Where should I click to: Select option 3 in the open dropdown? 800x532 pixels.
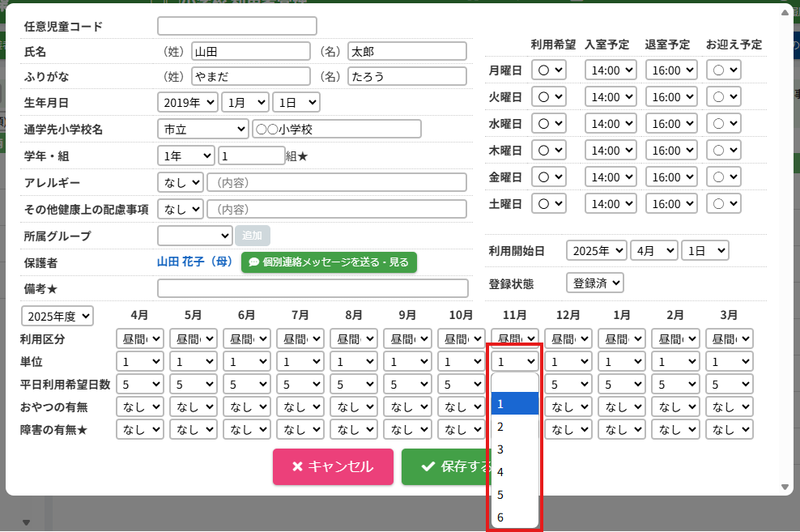[500, 449]
